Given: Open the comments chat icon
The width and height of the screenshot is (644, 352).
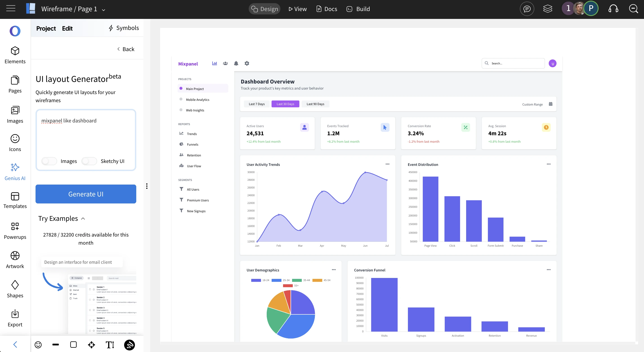Looking at the screenshot, I should pos(527,9).
